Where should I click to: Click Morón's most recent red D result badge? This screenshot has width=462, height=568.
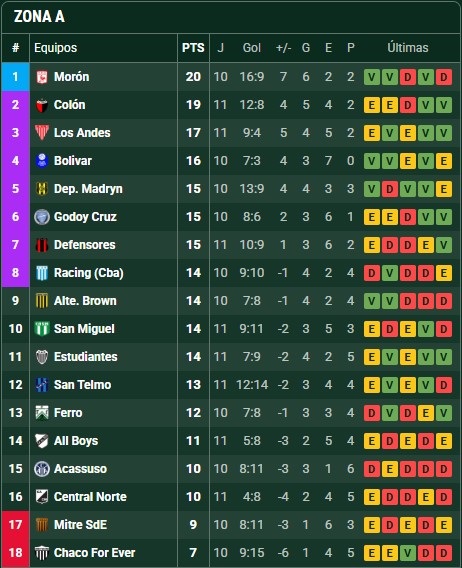(444, 77)
